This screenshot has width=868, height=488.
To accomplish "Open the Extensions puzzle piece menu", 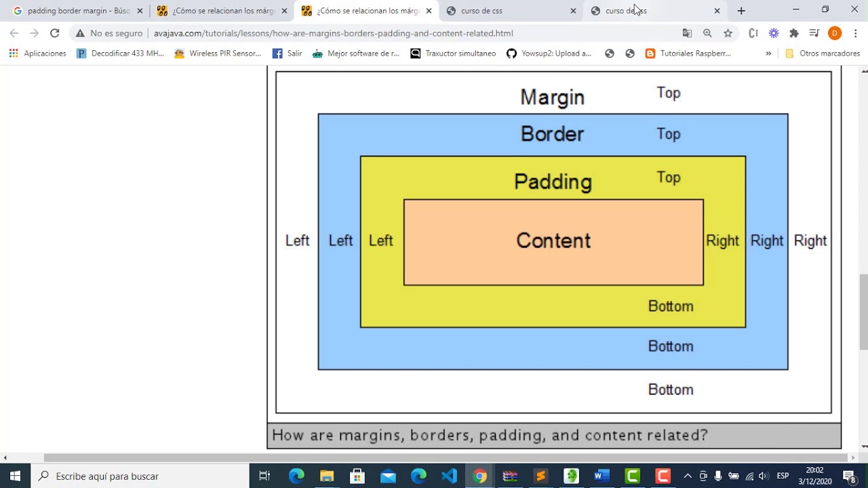I will [x=794, y=33].
